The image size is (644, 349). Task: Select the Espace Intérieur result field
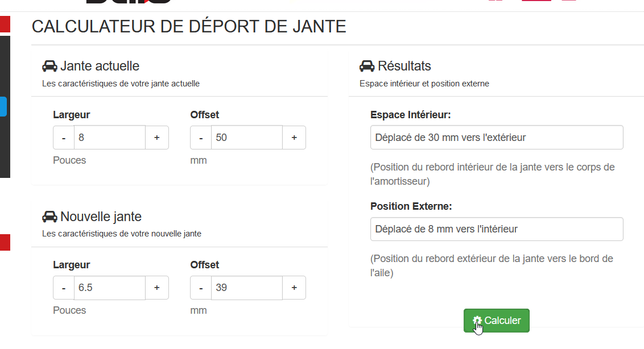(497, 138)
